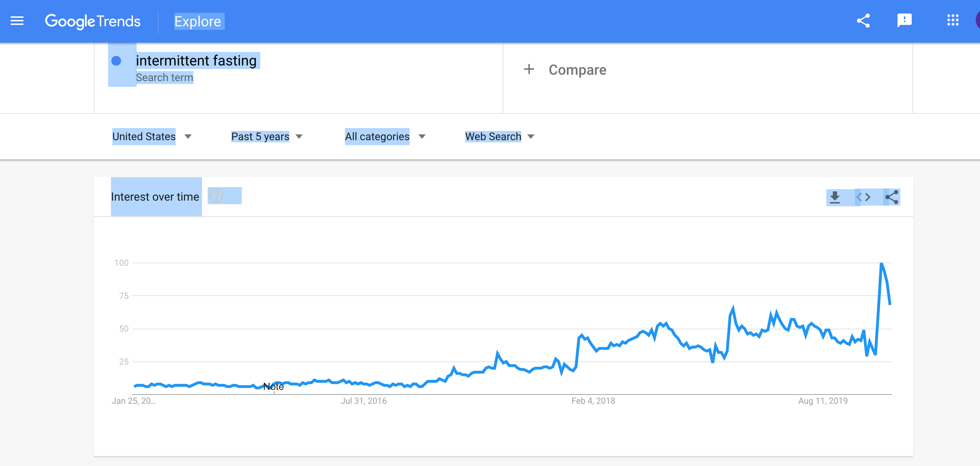The height and width of the screenshot is (466, 980).
Task: Open the send feedback icon
Action: tap(904, 21)
